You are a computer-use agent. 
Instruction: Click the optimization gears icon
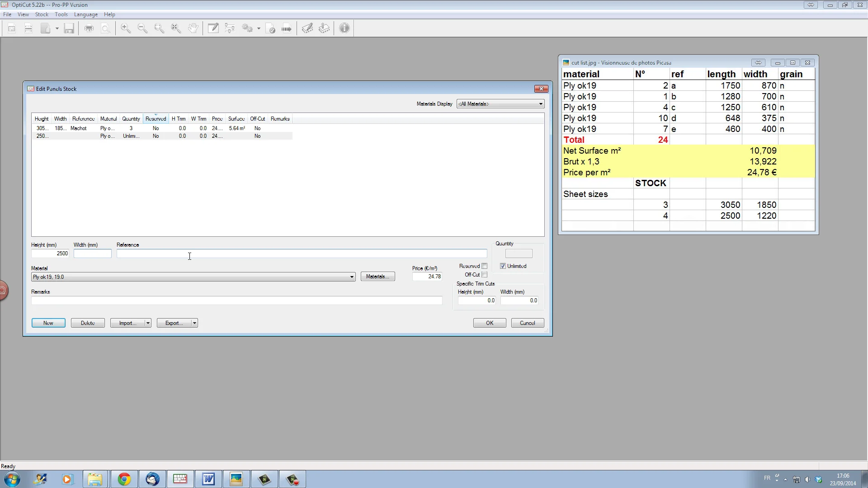point(247,28)
